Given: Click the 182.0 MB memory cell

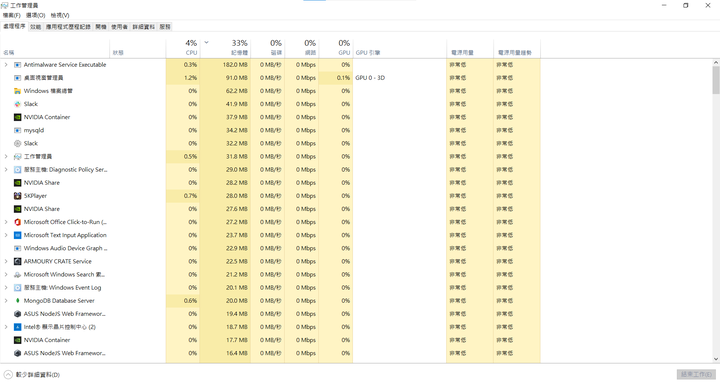Looking at the screenshot, I should pos(225,65).
